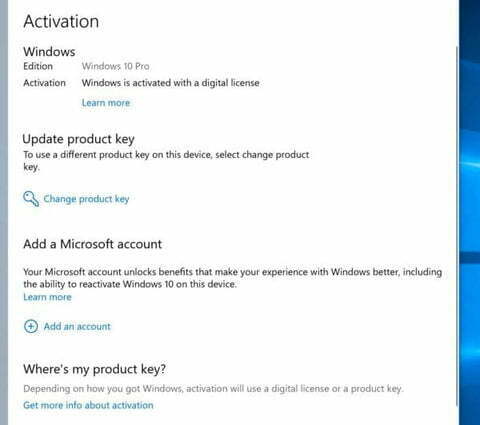Select the Change product key link
This screenshot has height=425, width=480.
coord(86,199)
